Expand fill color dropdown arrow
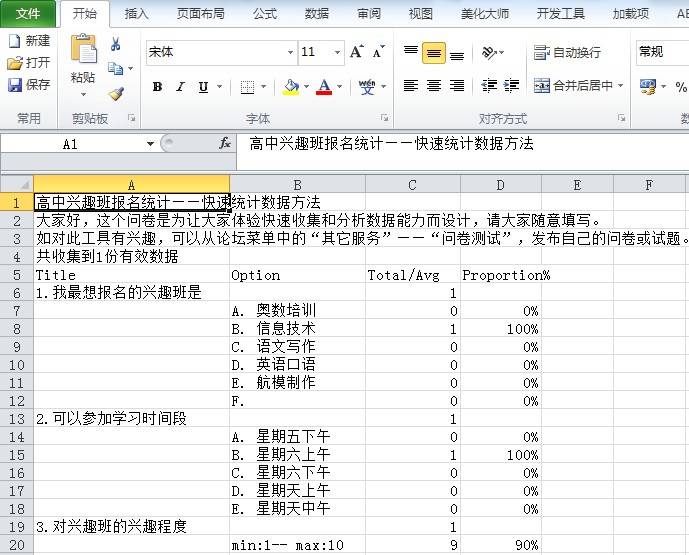The width and height of the screenshot is (689, 555). point(306,87)
